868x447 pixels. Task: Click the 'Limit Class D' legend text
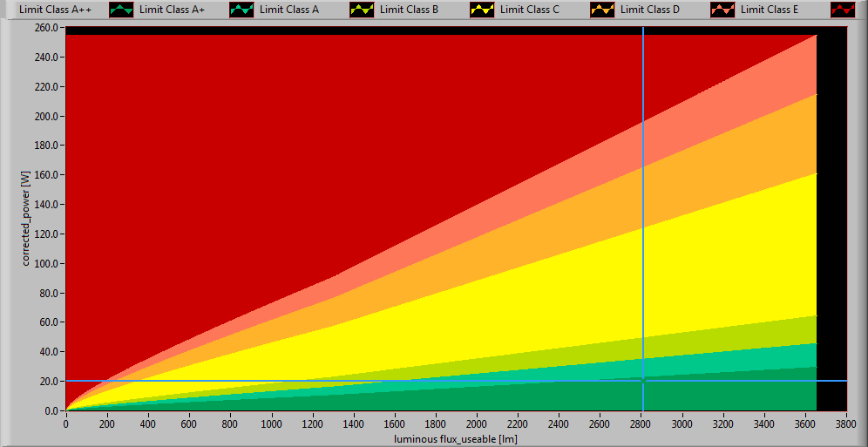(x=649, y=10)
